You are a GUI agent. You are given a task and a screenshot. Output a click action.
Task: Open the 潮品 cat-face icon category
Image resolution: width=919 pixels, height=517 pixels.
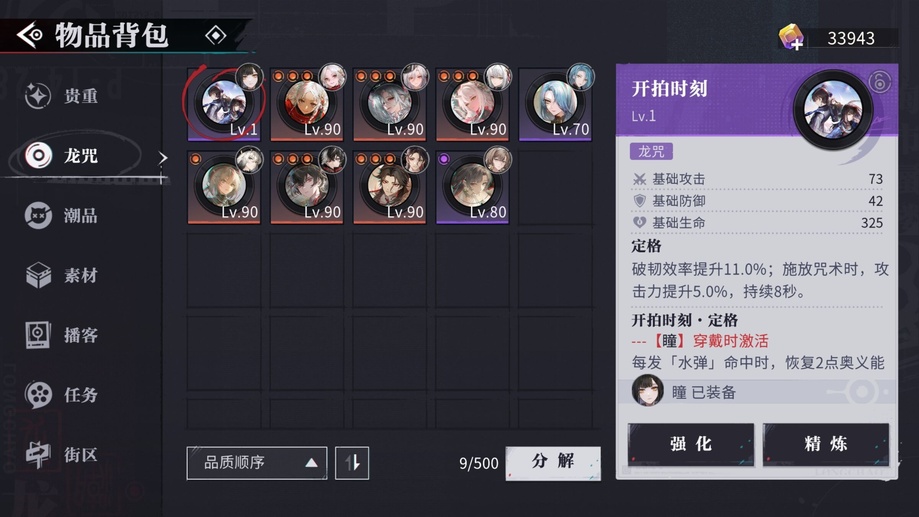pos(62,216)
